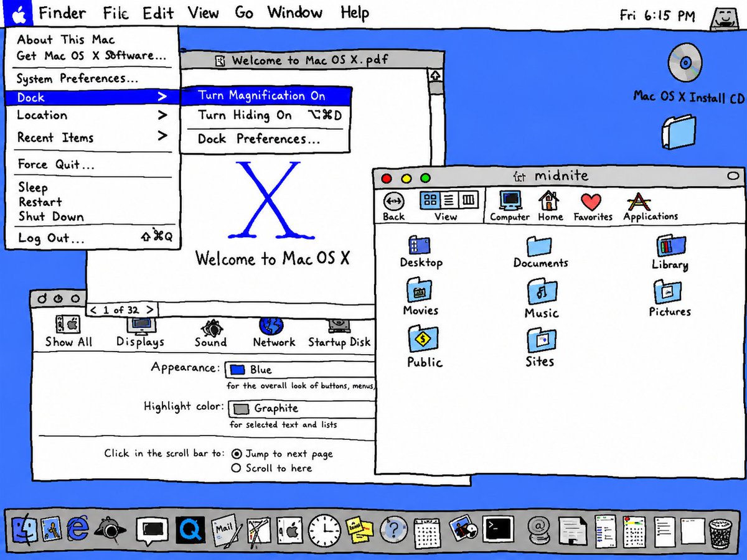Go to previous PDF page arrow
Image resolution: width=747 pixels, height=560 pixels.
click(93, 310)
